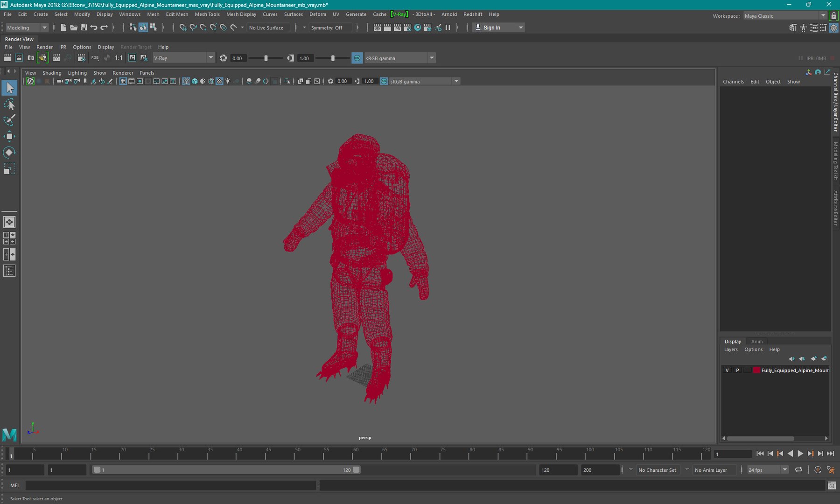Click the render view exposure slider
The width and height of the screenshot is (840, 504).
[x=266, y=58]
